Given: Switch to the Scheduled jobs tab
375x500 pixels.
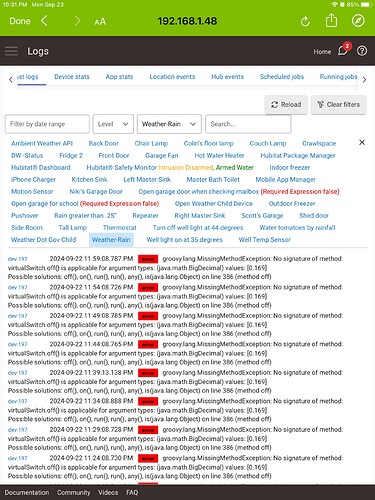Looking at the screenshot, I should pos(282,77).
